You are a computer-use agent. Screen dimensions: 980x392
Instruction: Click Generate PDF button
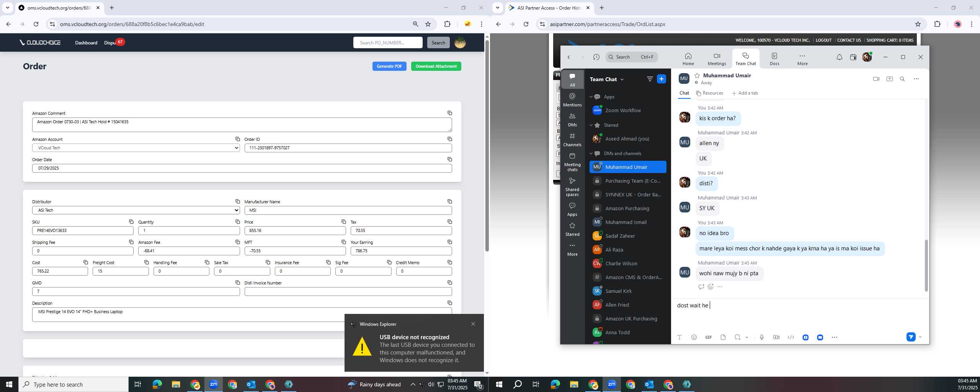pos(389,66)
